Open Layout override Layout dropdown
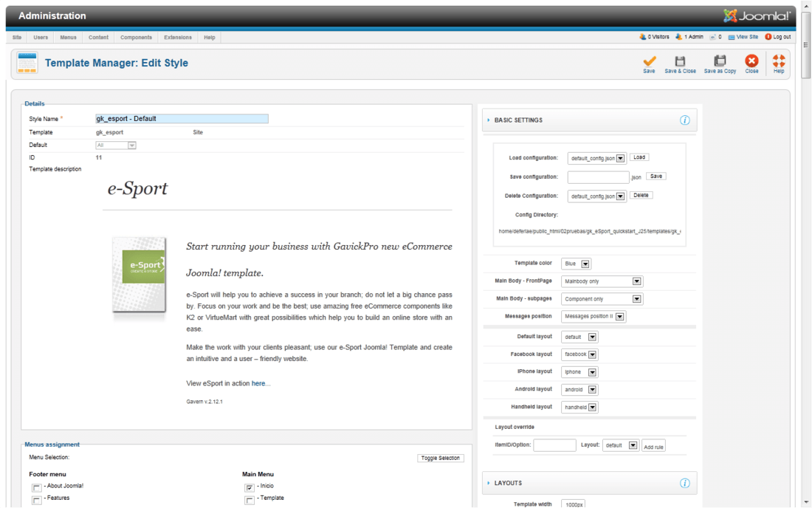The height and width of the screenshot is (508, 812). 620,446
